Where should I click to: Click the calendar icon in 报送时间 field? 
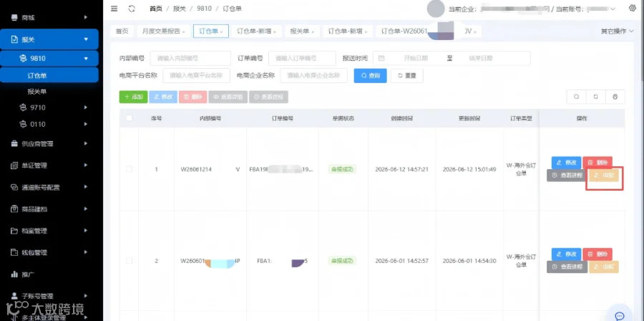[381, 58]
